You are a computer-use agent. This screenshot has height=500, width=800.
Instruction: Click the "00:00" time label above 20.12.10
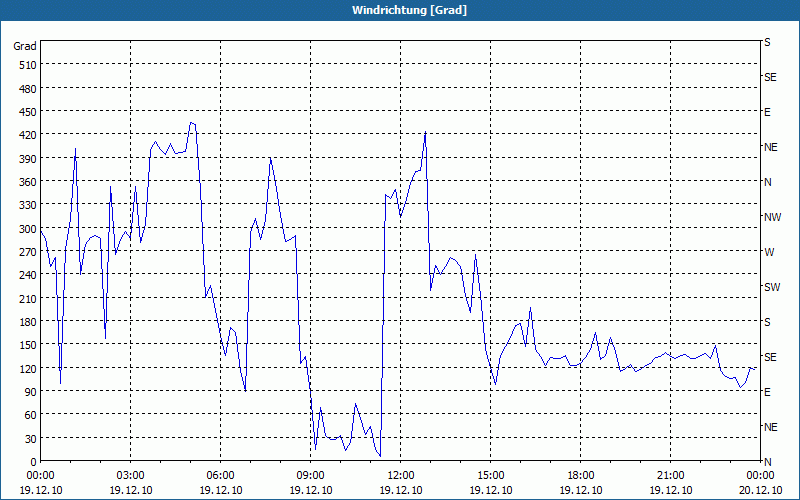760,476
